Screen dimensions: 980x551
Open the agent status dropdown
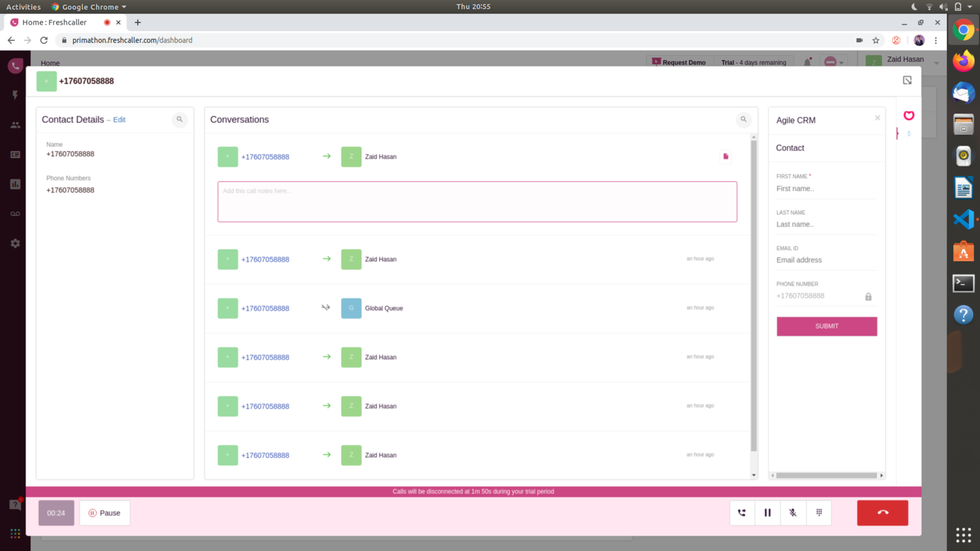click(x=833, y=63)
